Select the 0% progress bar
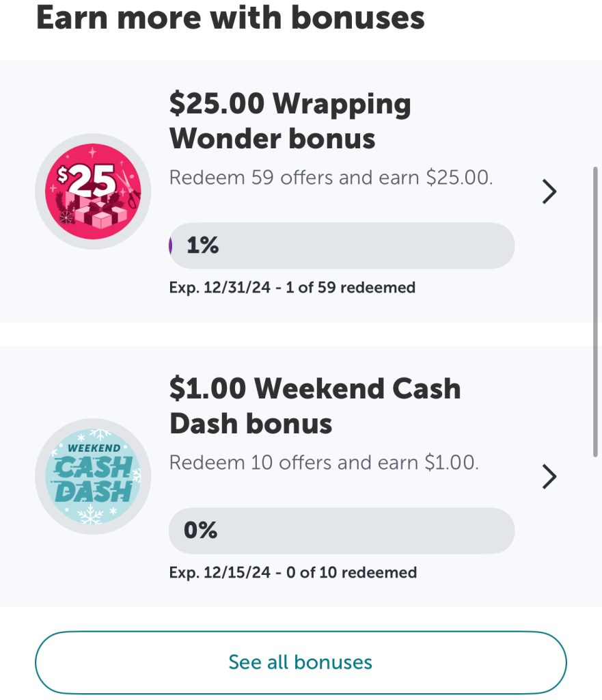The height and width of the screenshot is (700, 602). click(x=342, y=530)
